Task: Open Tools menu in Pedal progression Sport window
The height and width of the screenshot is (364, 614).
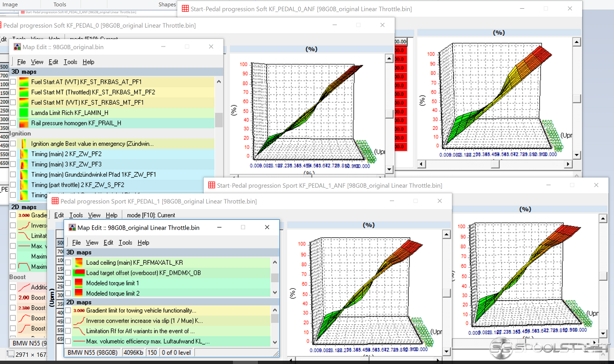Action: point(76,215)
